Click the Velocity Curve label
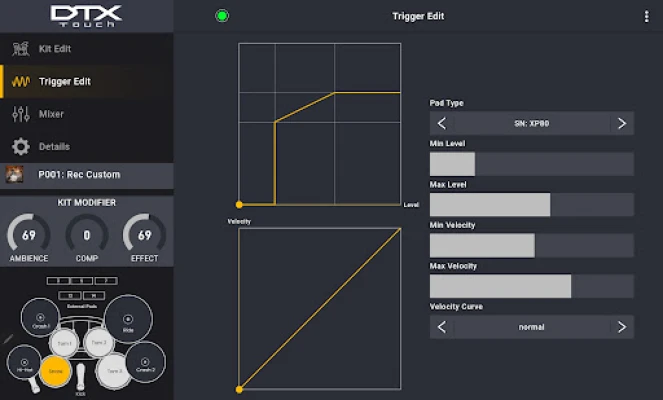Image resolution: width=663 pixels, height=400 pixels. point(456,307)
